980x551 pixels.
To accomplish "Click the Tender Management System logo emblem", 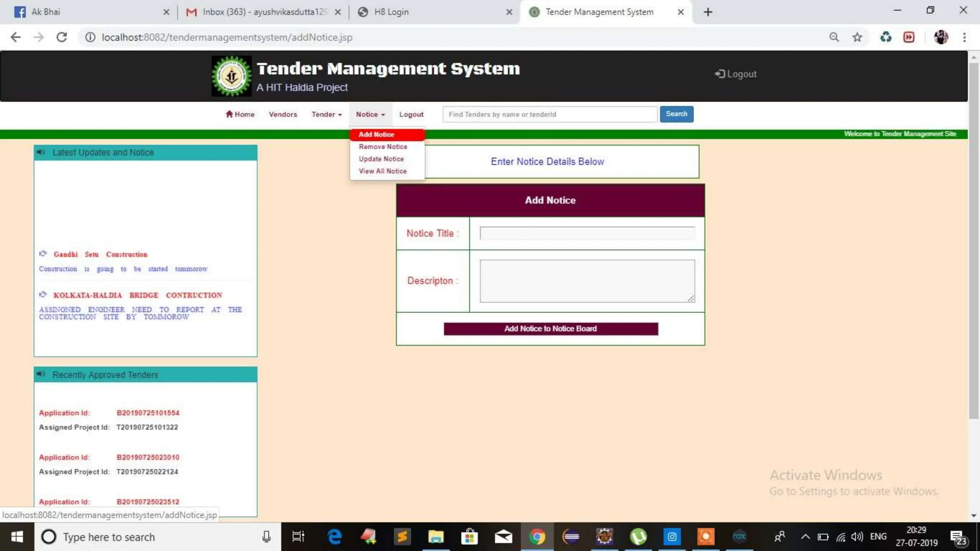I will click(x=232, y=76).
